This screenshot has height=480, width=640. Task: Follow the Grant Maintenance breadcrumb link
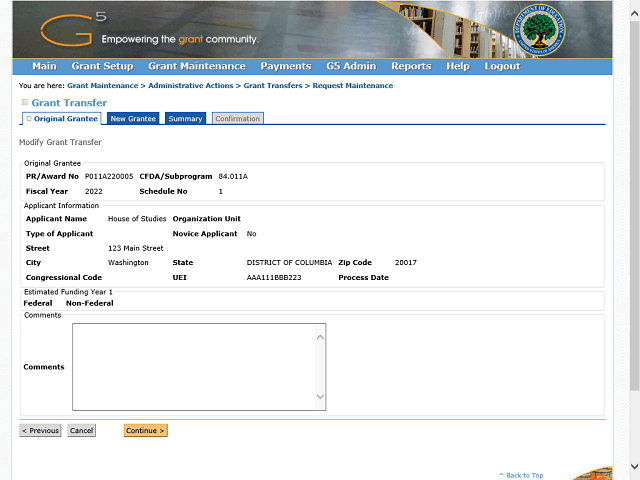click(102, 86)
